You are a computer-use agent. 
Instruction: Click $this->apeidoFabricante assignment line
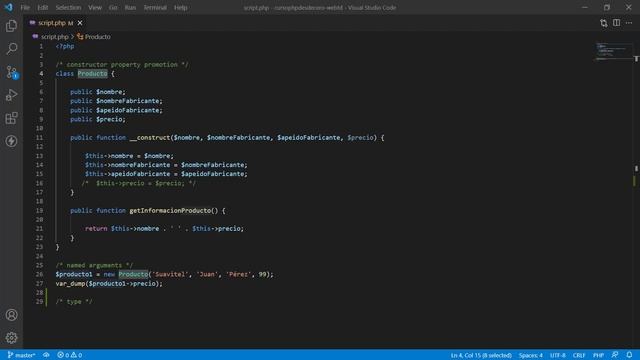click(166, 174)
